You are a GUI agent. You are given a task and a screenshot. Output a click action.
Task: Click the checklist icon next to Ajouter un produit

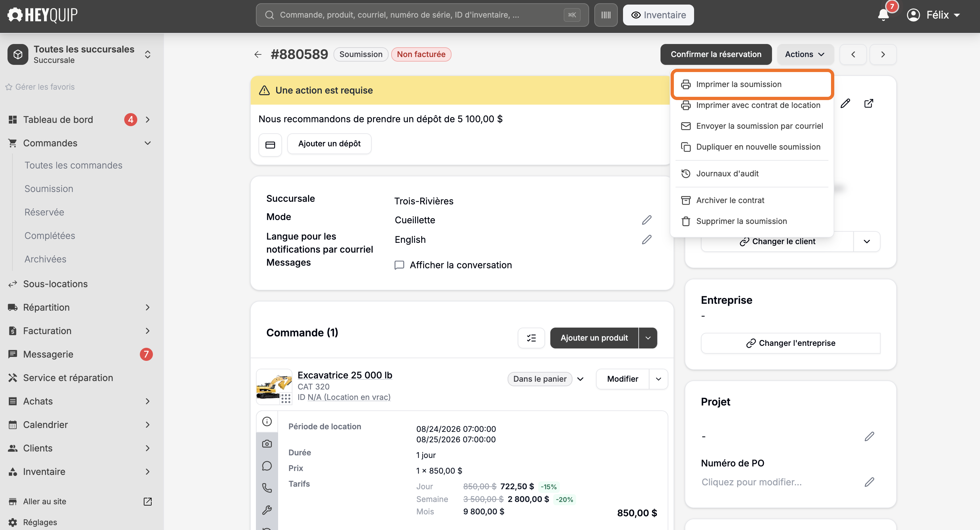(531, 338)
